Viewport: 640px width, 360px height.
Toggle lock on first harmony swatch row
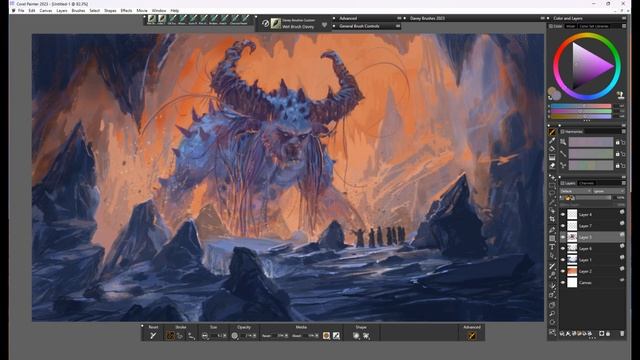(x=618, y=142)
